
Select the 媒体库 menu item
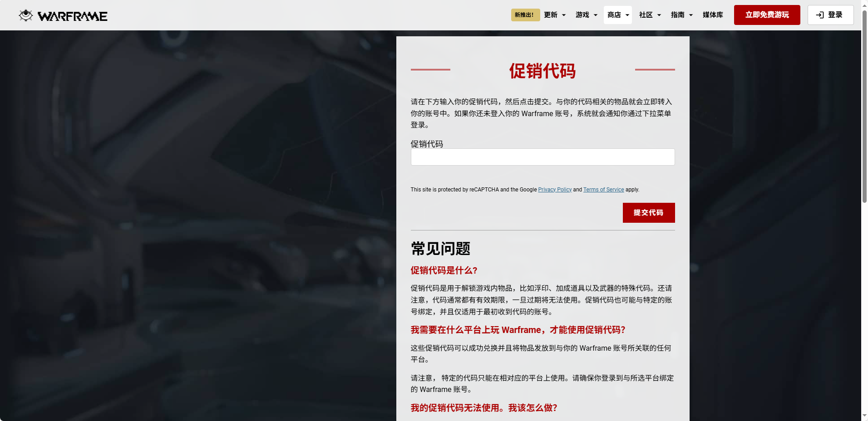coord(713,15)
